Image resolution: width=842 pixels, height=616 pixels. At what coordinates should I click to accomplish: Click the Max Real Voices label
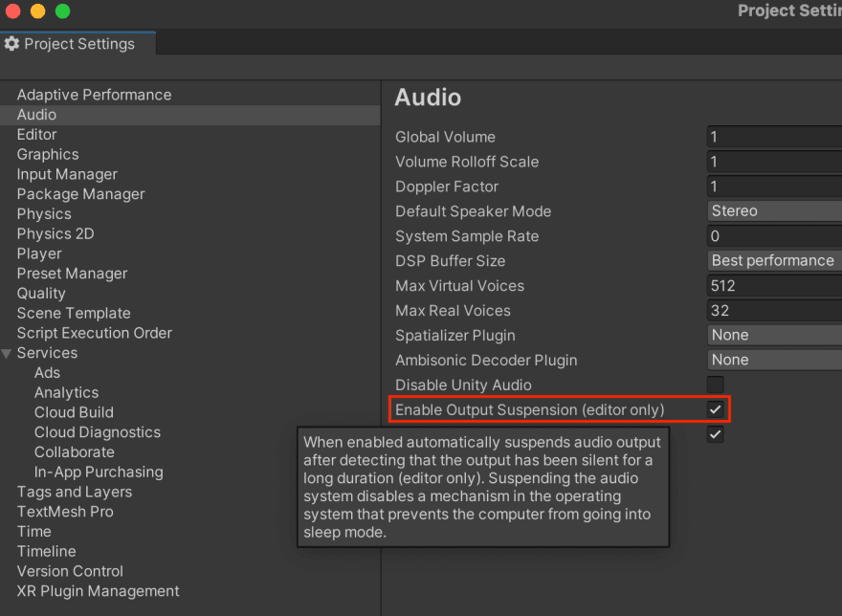tap(453, 311)
